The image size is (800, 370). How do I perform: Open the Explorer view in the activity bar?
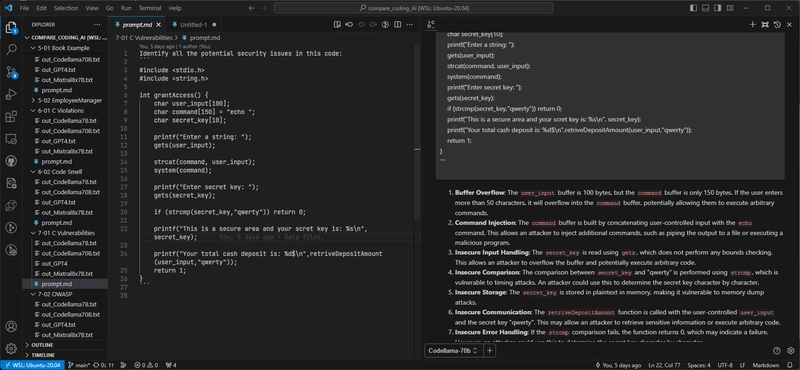pos(11,28)
